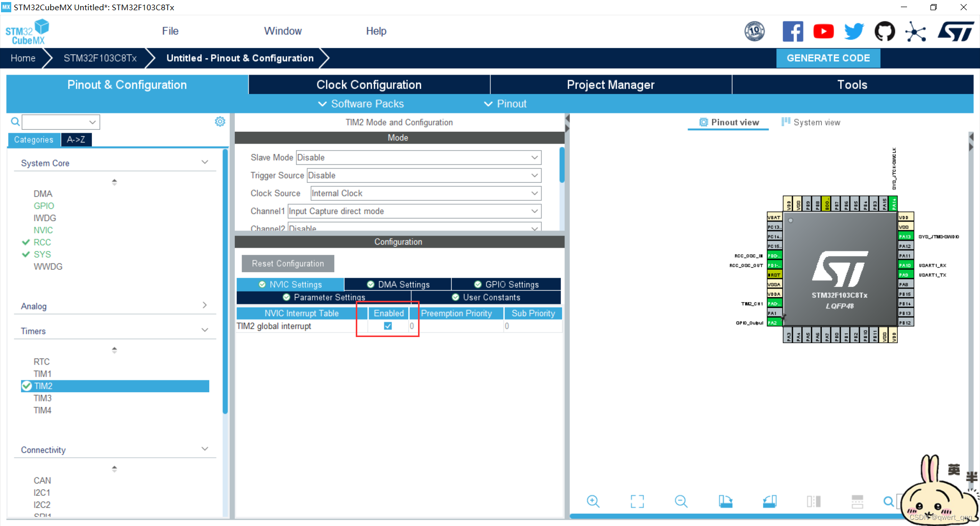Open the DMA Settings tab
Screen dimensions: 980x526
coord(398,284)
